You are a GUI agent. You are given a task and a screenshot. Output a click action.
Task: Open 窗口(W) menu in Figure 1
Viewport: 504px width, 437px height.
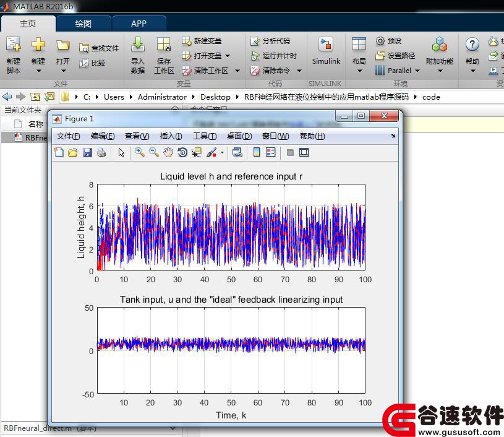point(275,136)
